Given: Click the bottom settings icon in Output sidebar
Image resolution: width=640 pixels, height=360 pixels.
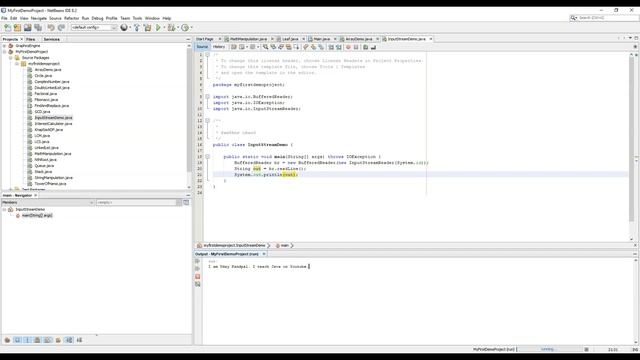Looking at the screenshot, I should coord(198,284).
